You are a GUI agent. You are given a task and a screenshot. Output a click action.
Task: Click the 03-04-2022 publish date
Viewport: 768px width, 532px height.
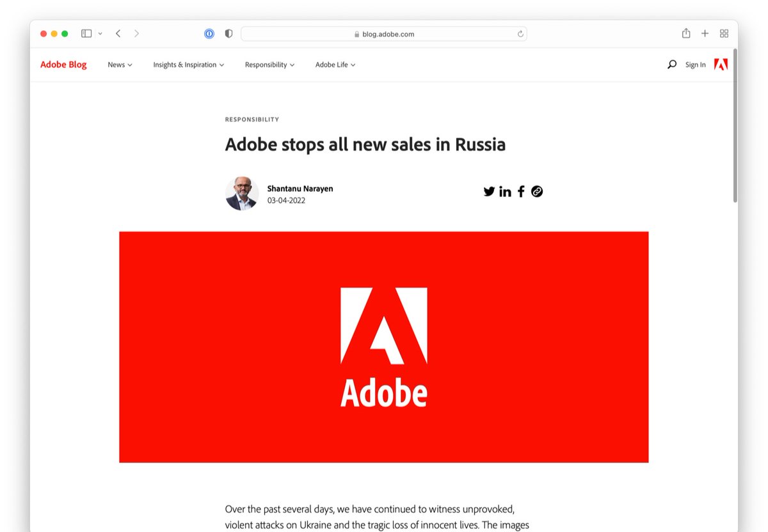coord(286,200)
